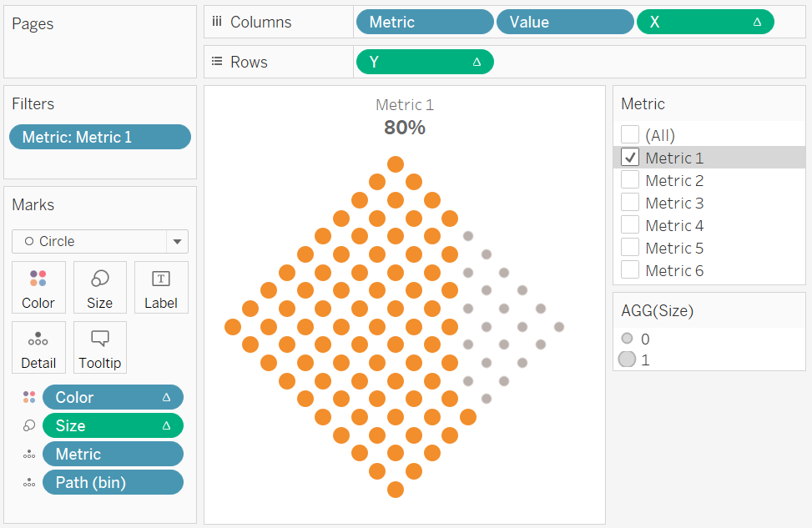The width and height of the screenshot is (812, 528).
Task: Click the top orange circle in chart
Action: (x=396, y=164)
